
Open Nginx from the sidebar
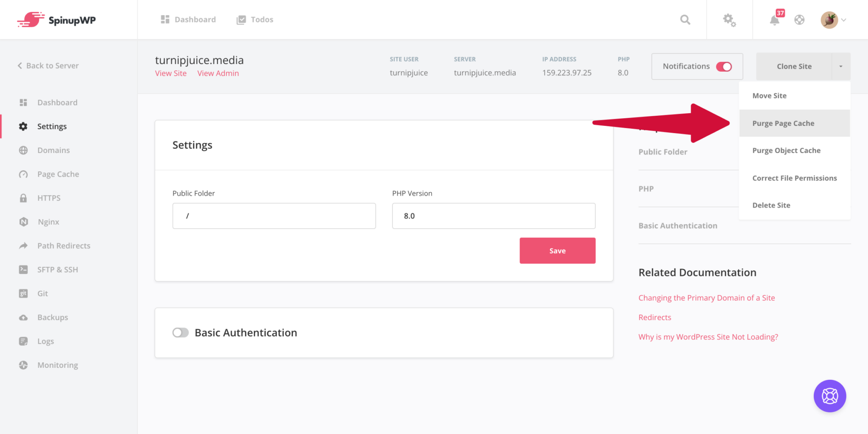pos(48,222)
